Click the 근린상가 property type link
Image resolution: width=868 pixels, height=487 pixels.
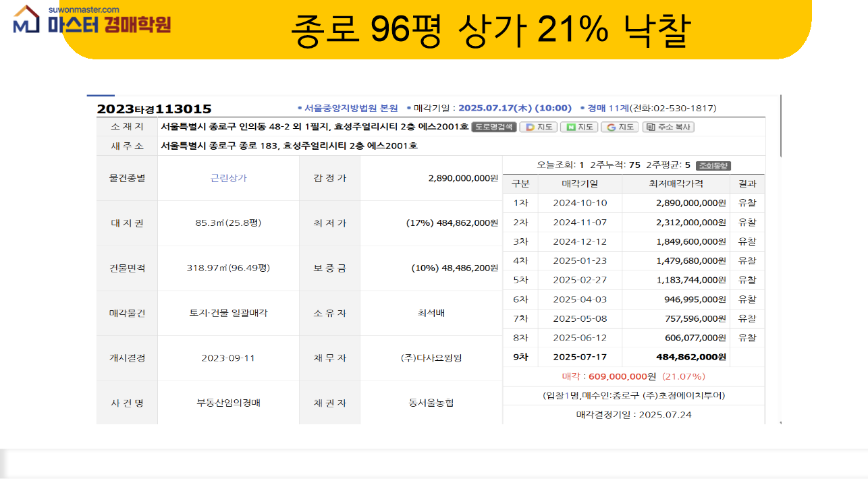tap(228, 178)
